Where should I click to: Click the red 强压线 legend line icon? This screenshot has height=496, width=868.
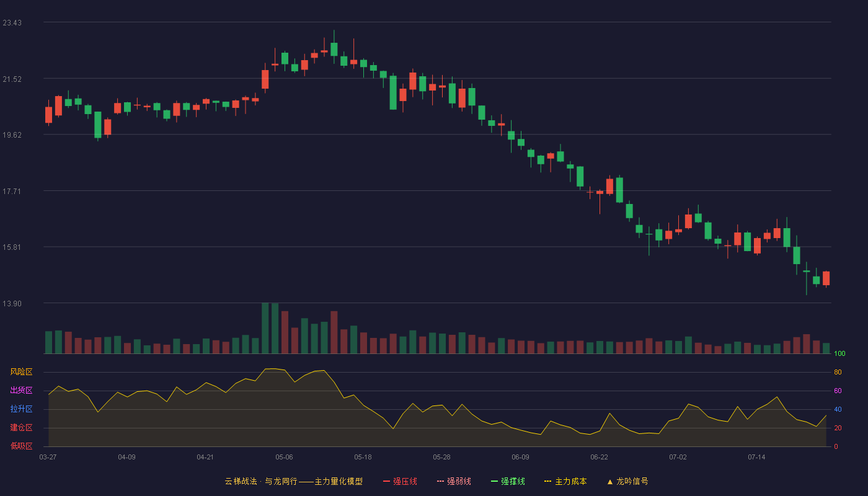pyautogui.click(x=386, y=481)
